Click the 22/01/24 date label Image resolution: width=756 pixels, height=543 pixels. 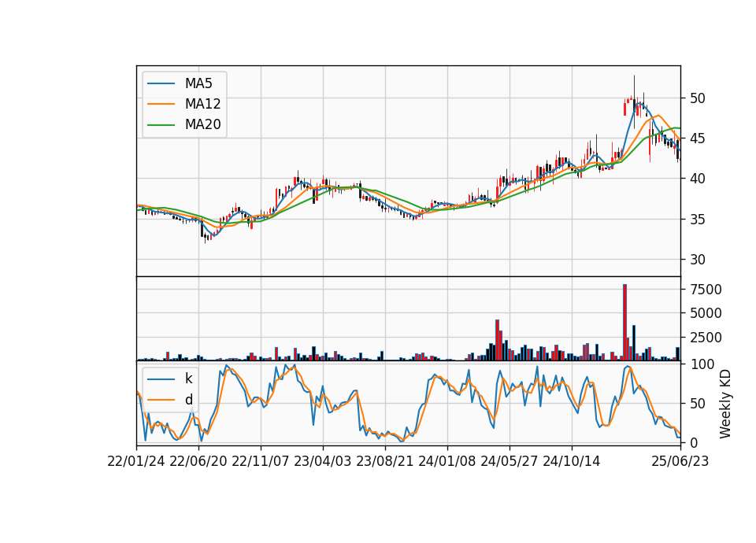tap(136, 462)
